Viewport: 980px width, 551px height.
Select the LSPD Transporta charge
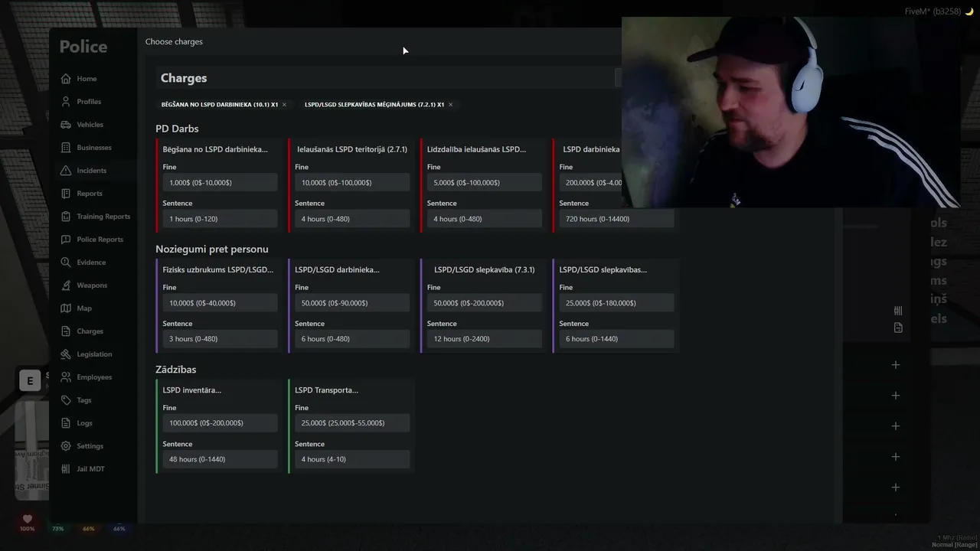click(x=326, y=390)
